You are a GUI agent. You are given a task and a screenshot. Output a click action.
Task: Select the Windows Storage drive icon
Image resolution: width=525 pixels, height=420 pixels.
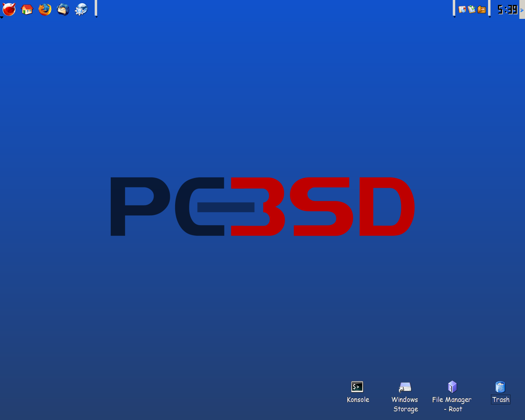tap(405, 387)
